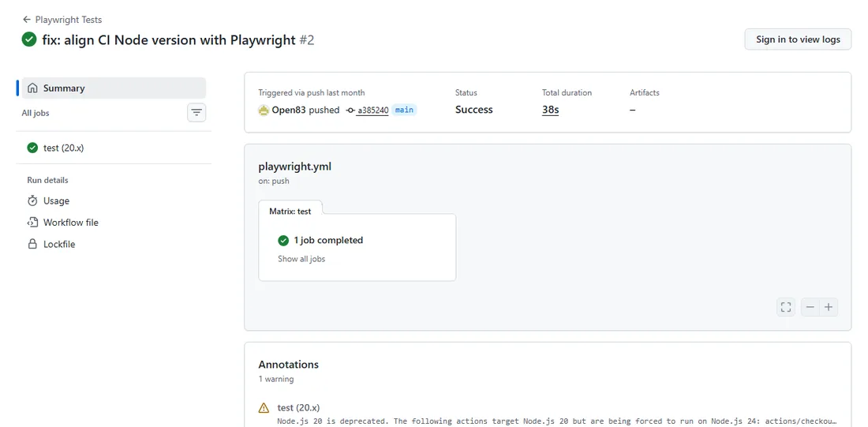Screen dimensions: 868x427
Task: Zoom out the workflow graph
Action: 810,307
